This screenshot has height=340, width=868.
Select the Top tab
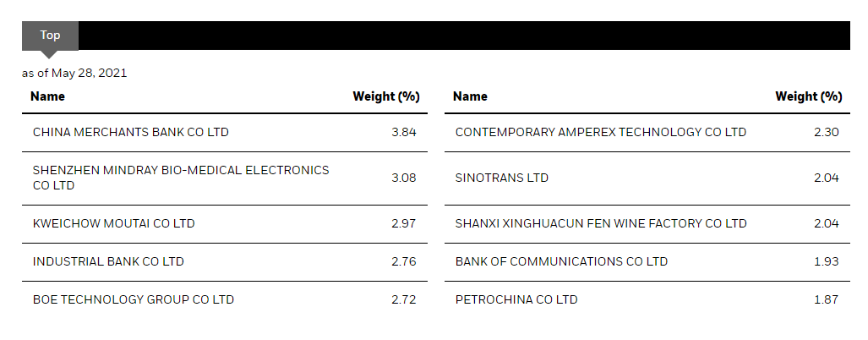coord(50,36)
